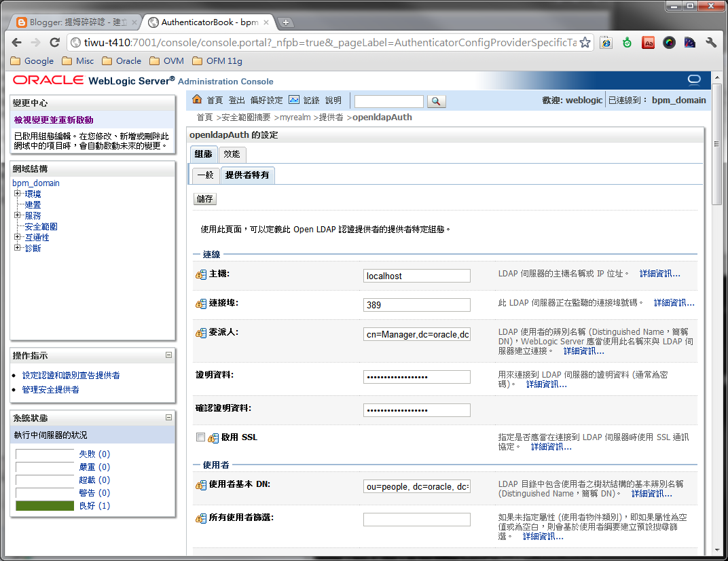
Task: Close the AuthenticatorBook tab
Action: 266,22
